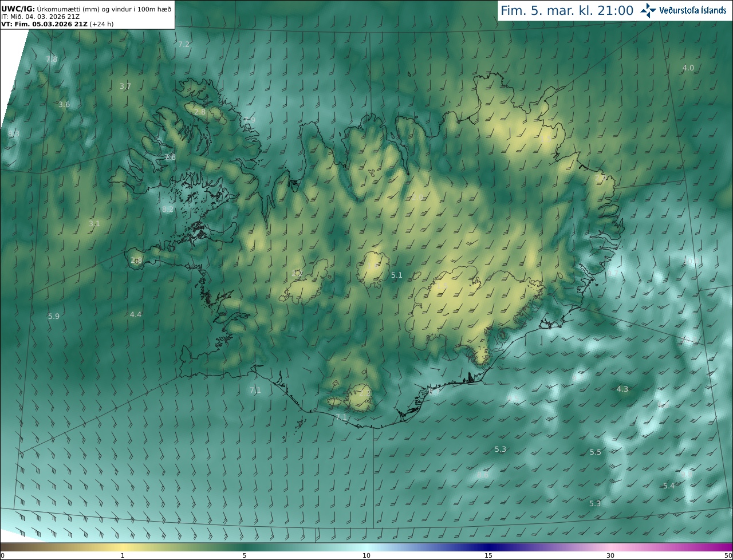Click the colorbar tick label 30
This screenshot has width=733, height=560.
click(610, 556)
